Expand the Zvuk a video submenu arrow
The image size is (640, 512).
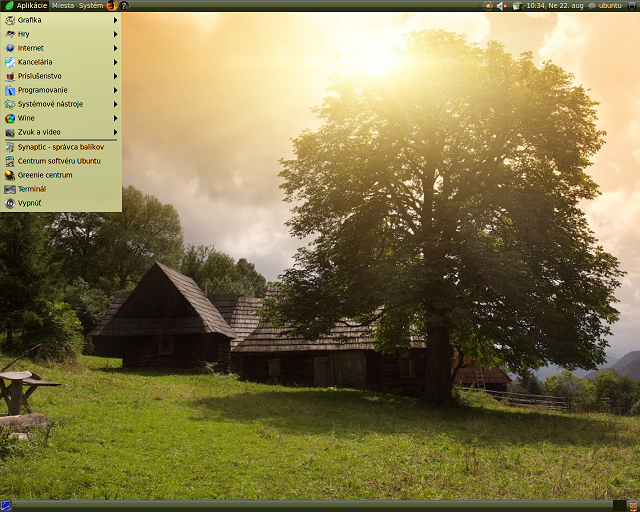[116, 132]
